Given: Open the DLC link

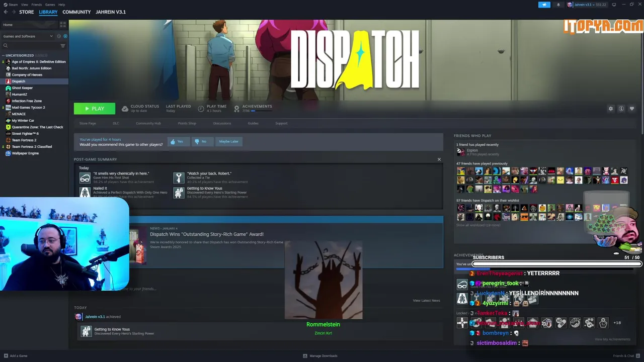Looking at the screenshot, I should point(116,123).
